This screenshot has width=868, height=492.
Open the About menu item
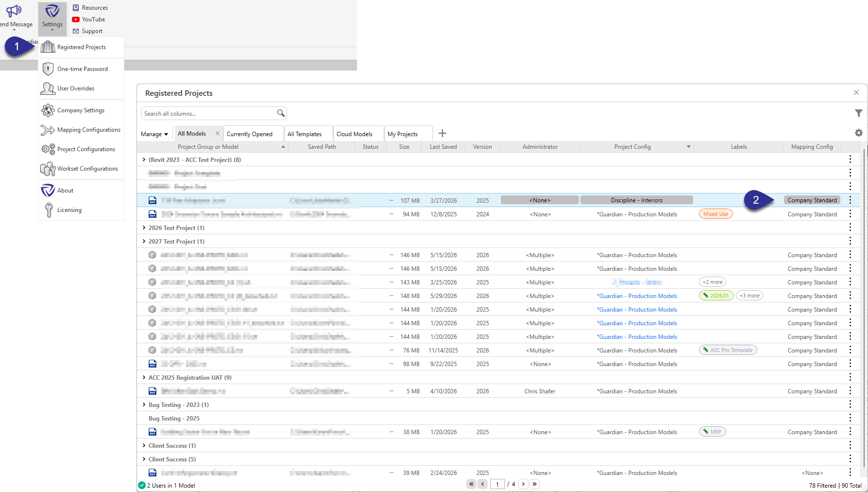[81, 191]
